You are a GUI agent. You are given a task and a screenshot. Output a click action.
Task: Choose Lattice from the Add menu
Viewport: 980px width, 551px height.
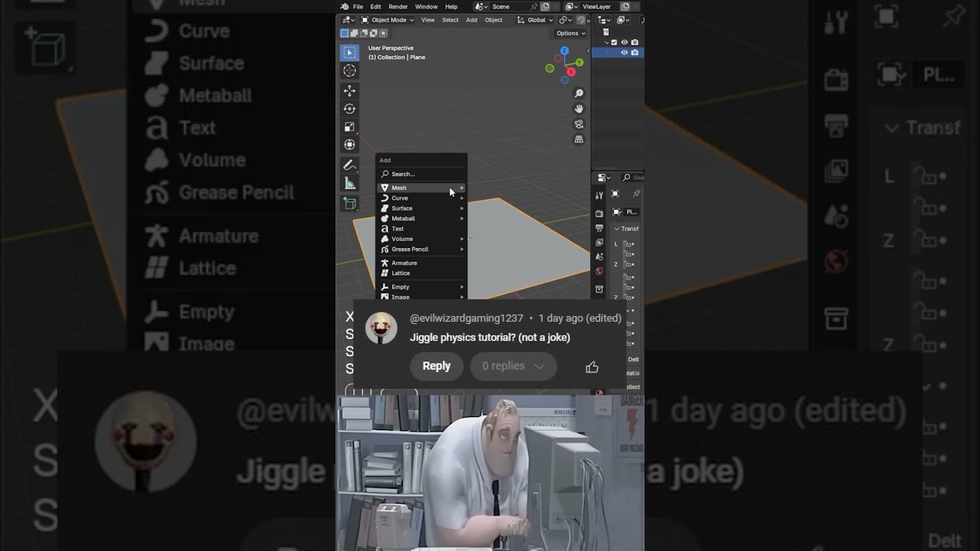422,273
